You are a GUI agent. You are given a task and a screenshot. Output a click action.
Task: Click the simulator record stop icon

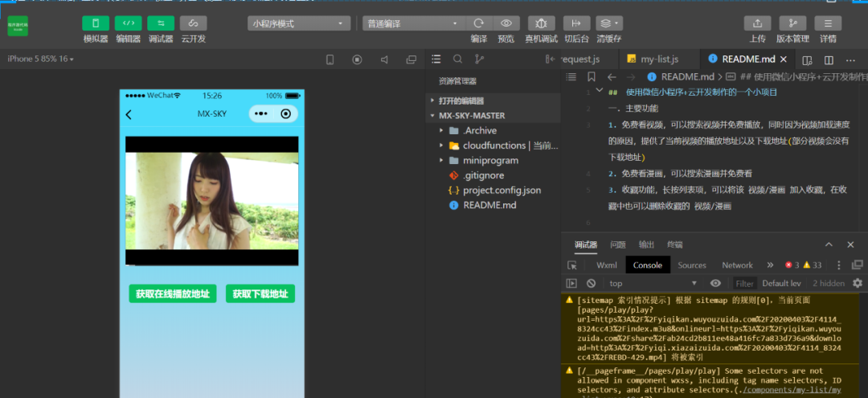pyautogui.click(x=357, y=59)
